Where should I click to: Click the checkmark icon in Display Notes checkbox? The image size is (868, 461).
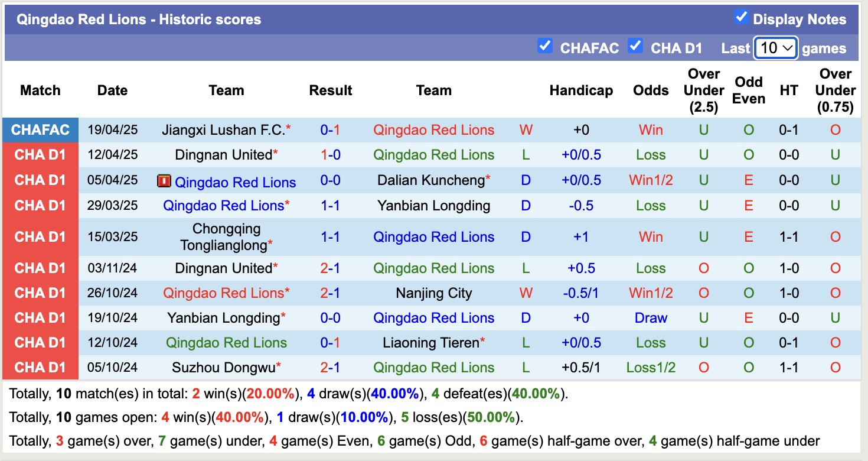pos(742,18)
